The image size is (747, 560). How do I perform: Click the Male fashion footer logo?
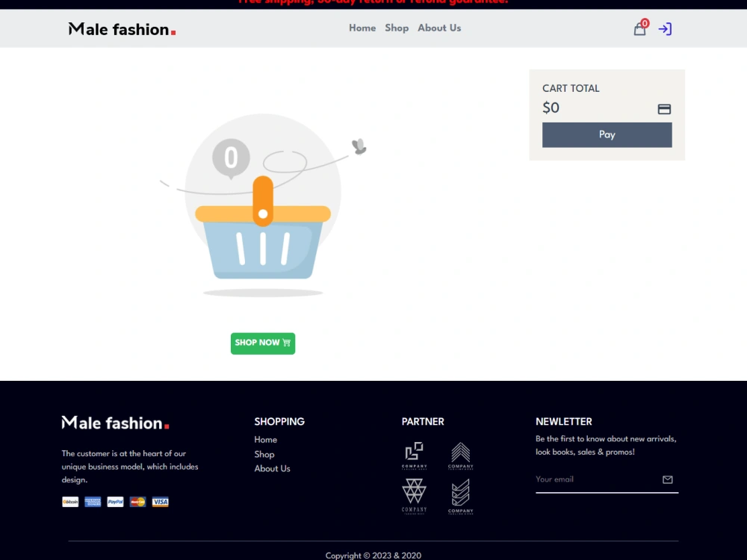(x=115, y=423)
